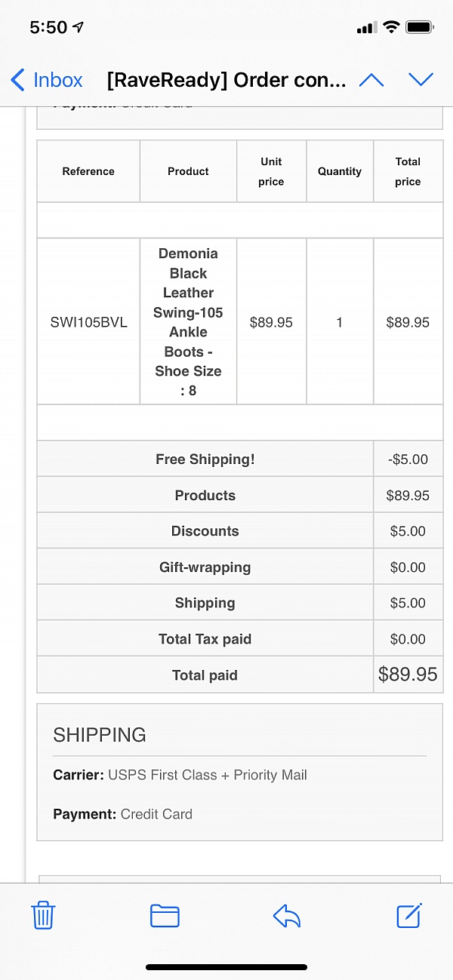453x980 pixels.
Task: Go to previous message with up chevron
Action: click(371, 80)
